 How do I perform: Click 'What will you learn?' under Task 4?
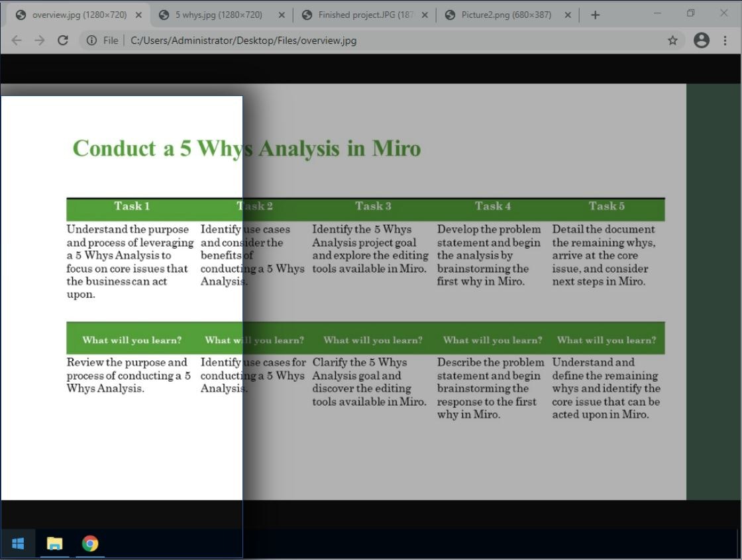[493, 340]
